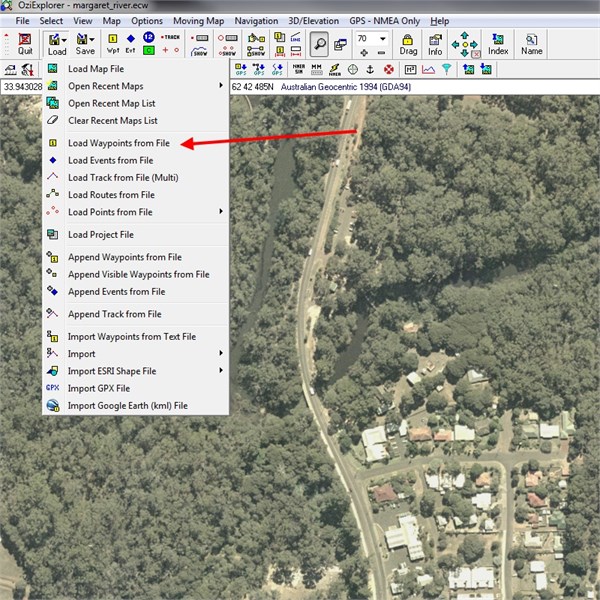Click the map view windows icon
The image size is (600, 600).
click(340, 45)
